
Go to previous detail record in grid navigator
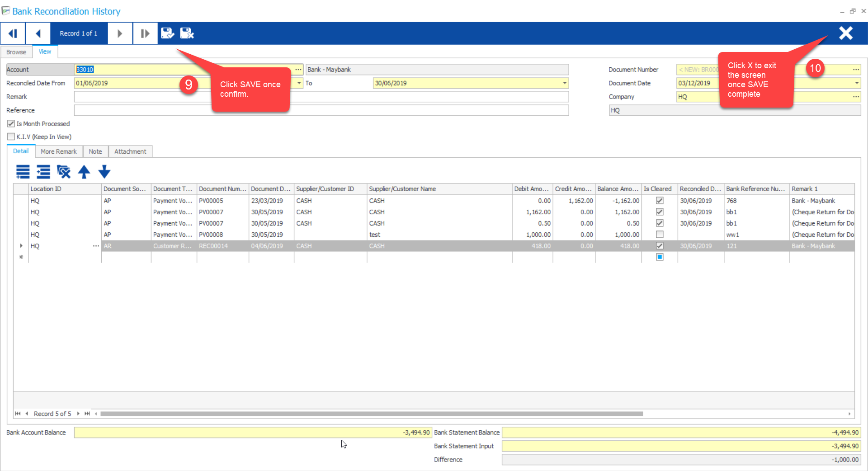click(27, 414)
